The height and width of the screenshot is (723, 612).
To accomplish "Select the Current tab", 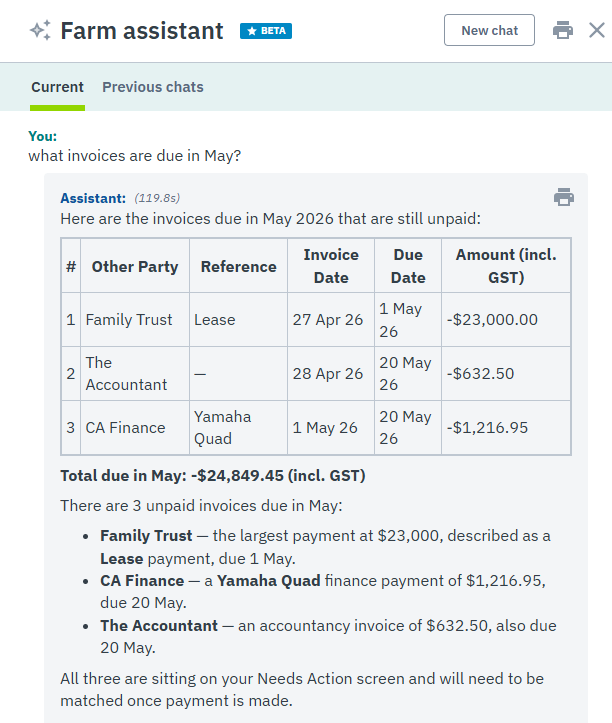I will tap(57, 87).
